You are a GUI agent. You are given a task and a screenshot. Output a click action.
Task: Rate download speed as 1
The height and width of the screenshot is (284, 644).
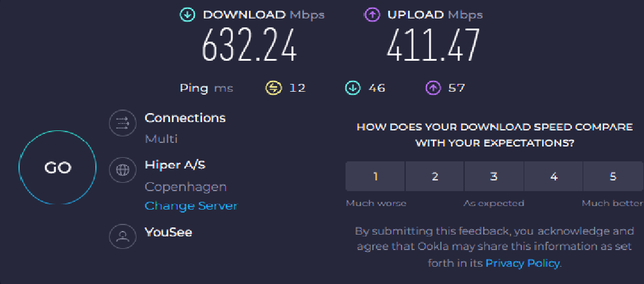click(375, 176)
